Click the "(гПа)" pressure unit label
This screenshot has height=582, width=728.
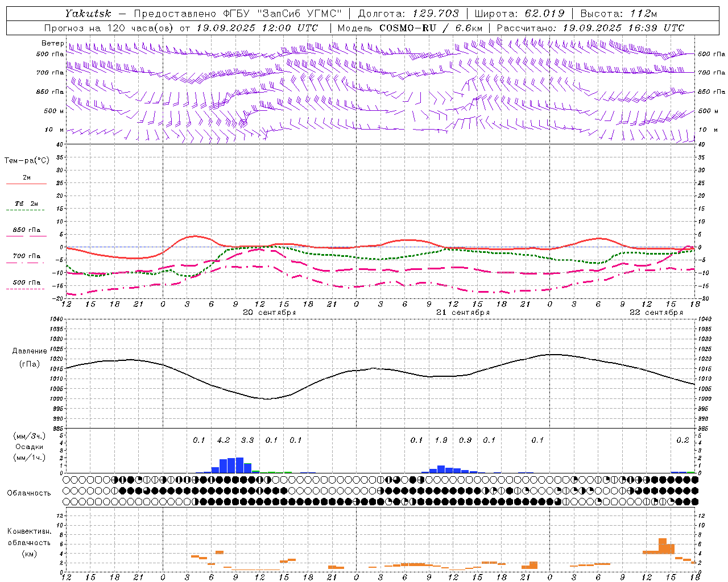tap(30, 364)
